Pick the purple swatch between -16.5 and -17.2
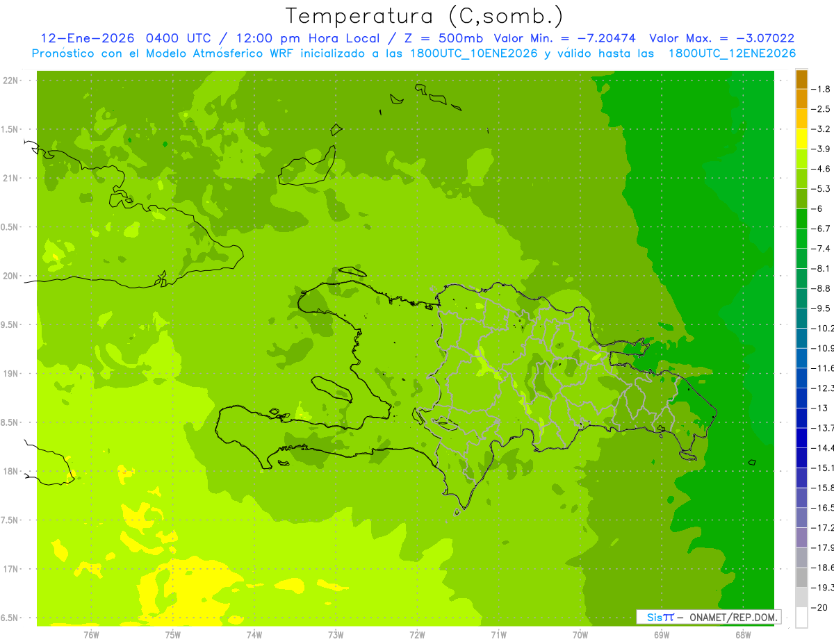This screenshot has width=834, height=644. 801,518
